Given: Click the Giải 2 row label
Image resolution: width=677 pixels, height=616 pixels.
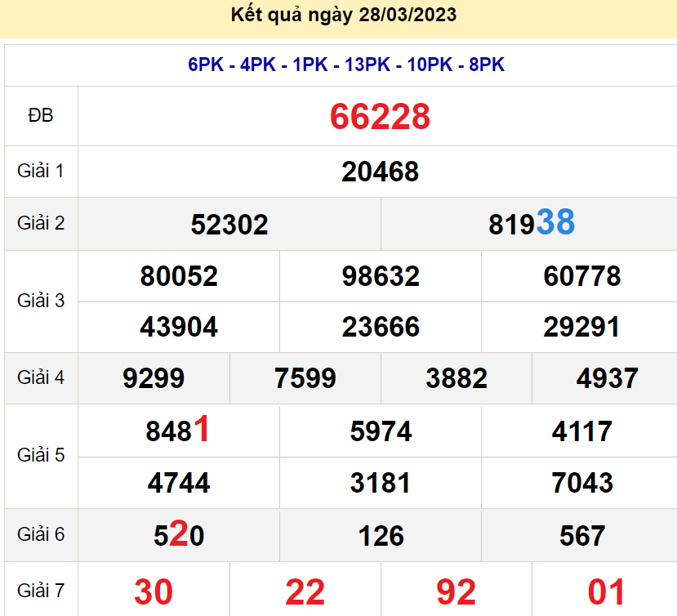Looking at the screenshot, I should [x=41, y=223].
